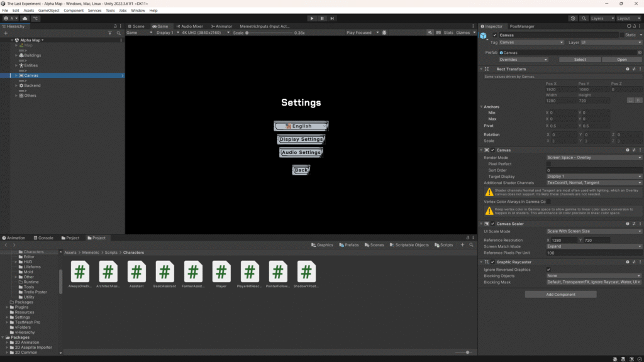
Task: Click the global search magnifier icon
Action: pyautogui.click(x=584, y=18)
